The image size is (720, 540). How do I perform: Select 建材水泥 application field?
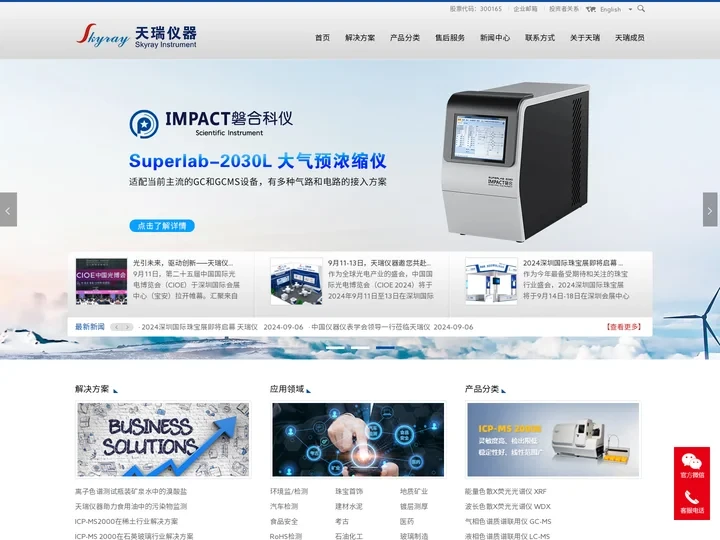(x=349, y=506)
